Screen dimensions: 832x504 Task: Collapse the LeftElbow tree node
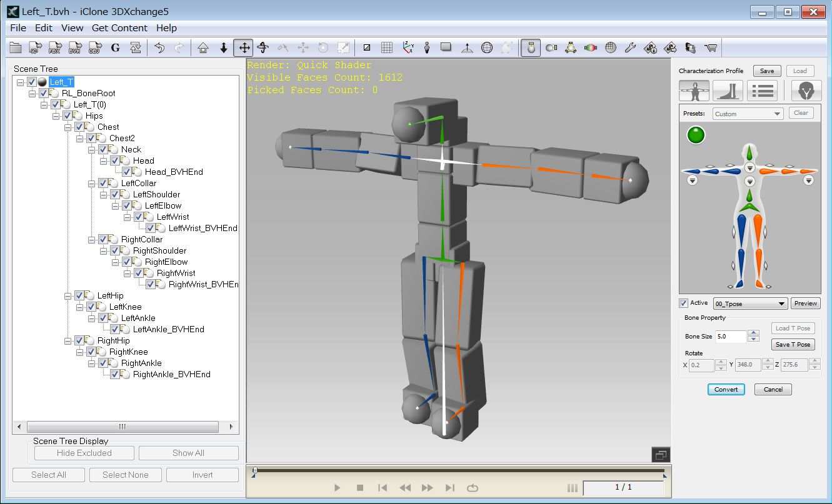coord(116,205)
